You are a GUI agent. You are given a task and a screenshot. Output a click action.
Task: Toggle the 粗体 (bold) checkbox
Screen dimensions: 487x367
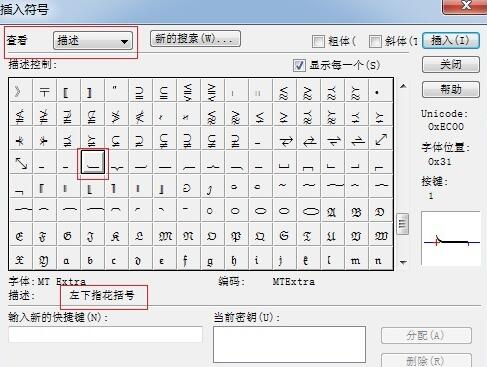[x=318, y=41]
